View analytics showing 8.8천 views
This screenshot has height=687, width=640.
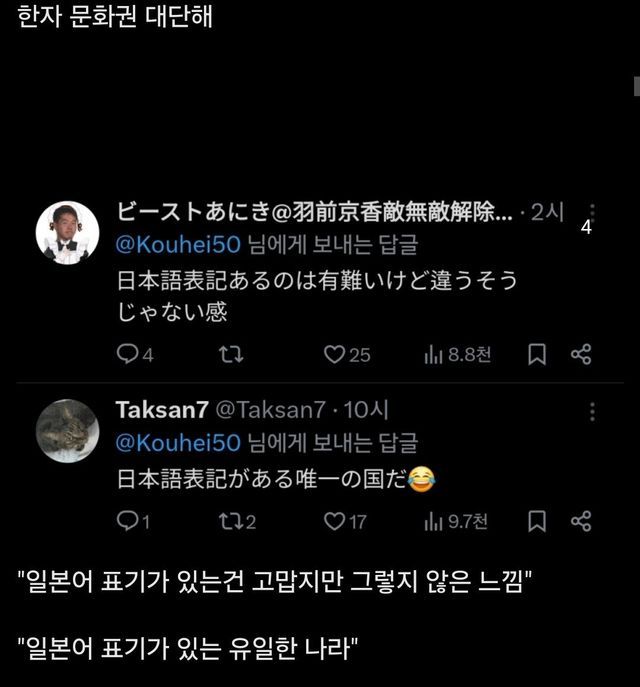tap(435, 354)
